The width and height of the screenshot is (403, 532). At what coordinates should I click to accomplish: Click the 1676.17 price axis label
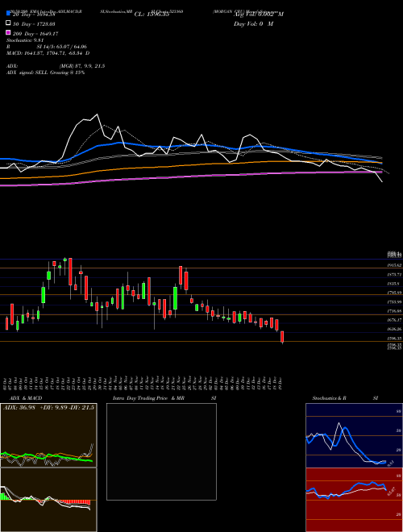click(394, 320)
